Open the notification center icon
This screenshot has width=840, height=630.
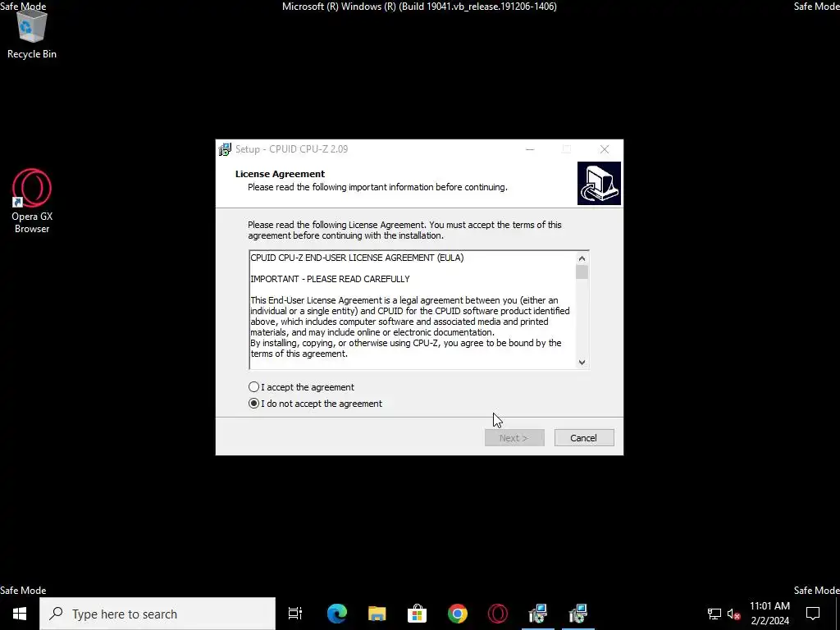813,614
